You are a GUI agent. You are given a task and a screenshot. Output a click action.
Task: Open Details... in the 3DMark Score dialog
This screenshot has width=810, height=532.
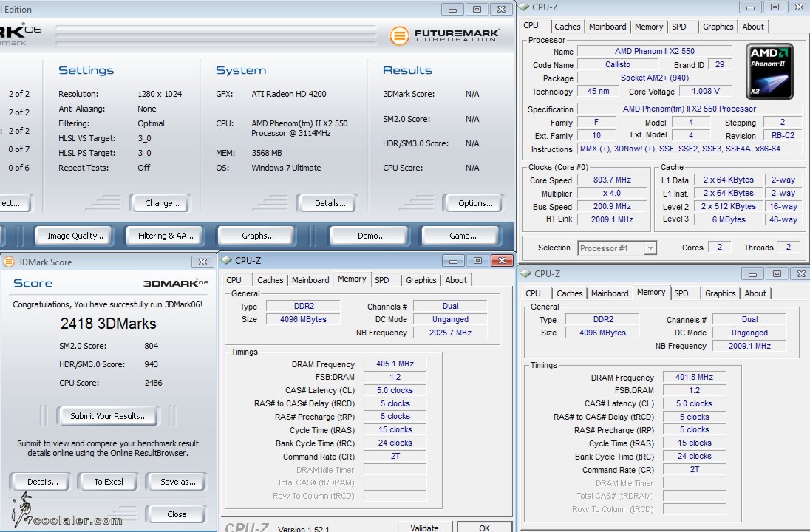[x=42, y=482]
